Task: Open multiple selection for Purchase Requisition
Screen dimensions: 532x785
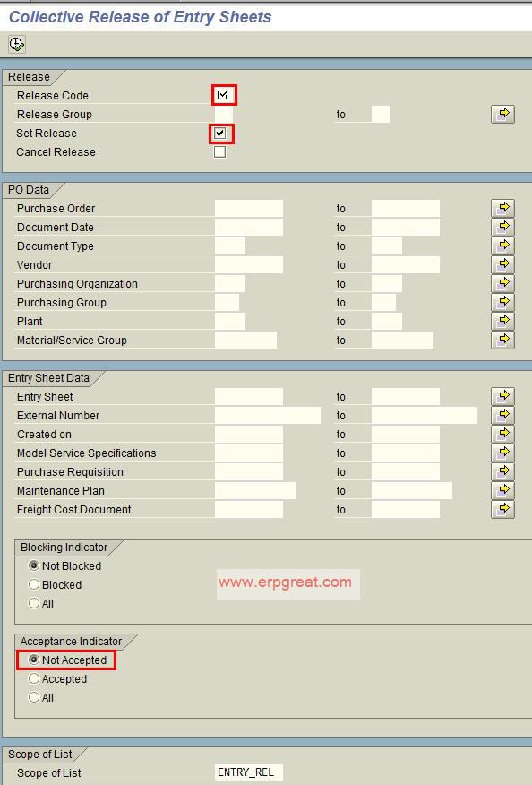Action: tap(502, 471)
